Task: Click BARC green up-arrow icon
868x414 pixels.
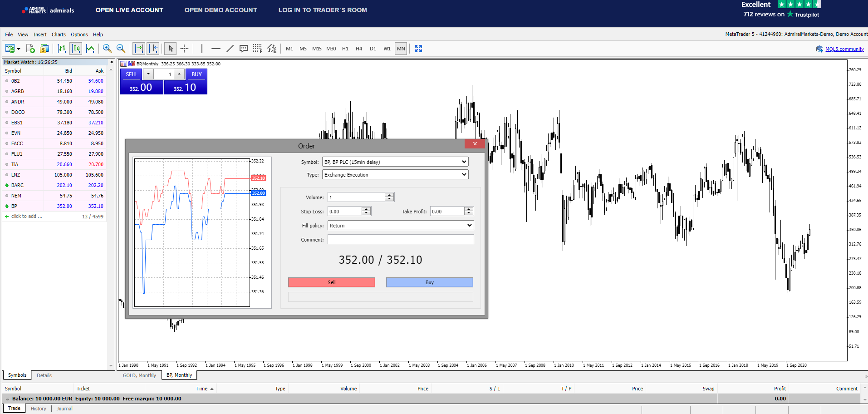Action: pyautogui.click(x=7, y=185)
